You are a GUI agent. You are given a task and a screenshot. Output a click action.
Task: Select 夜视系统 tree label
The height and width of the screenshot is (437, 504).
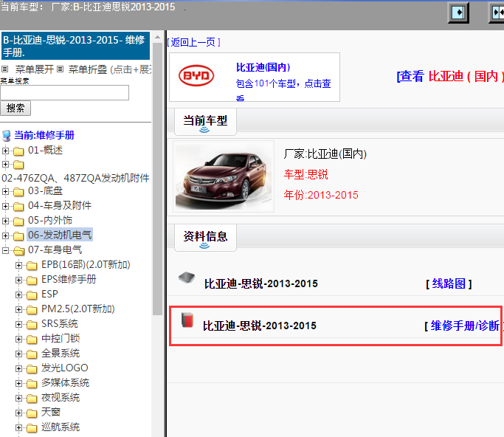click(61, 398)
